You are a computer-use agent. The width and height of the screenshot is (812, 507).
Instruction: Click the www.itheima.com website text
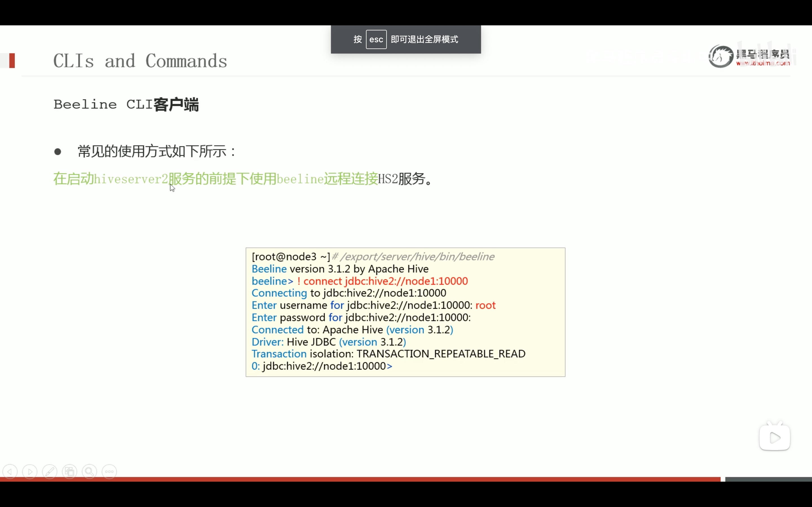coord(763,63)
